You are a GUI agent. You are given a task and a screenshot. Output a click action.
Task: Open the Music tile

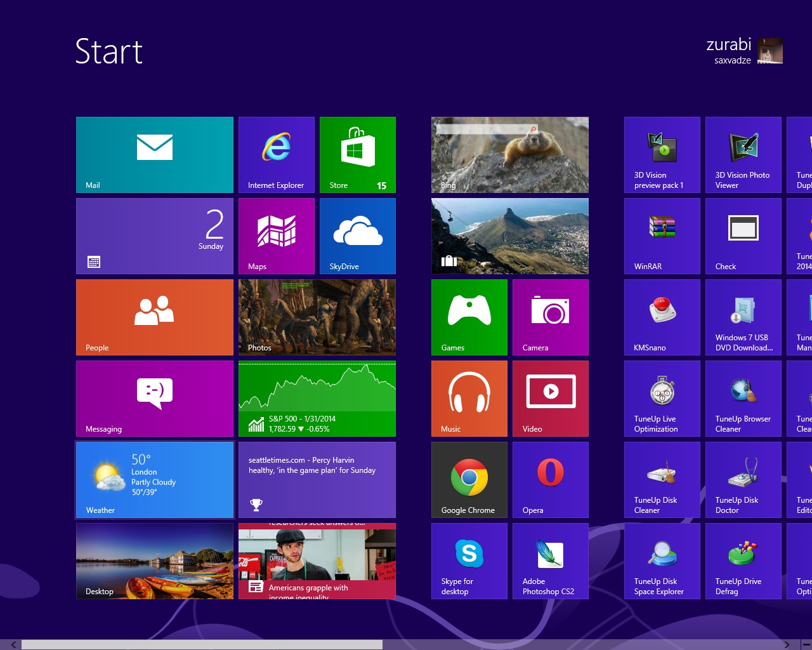(x=469, y=399)
